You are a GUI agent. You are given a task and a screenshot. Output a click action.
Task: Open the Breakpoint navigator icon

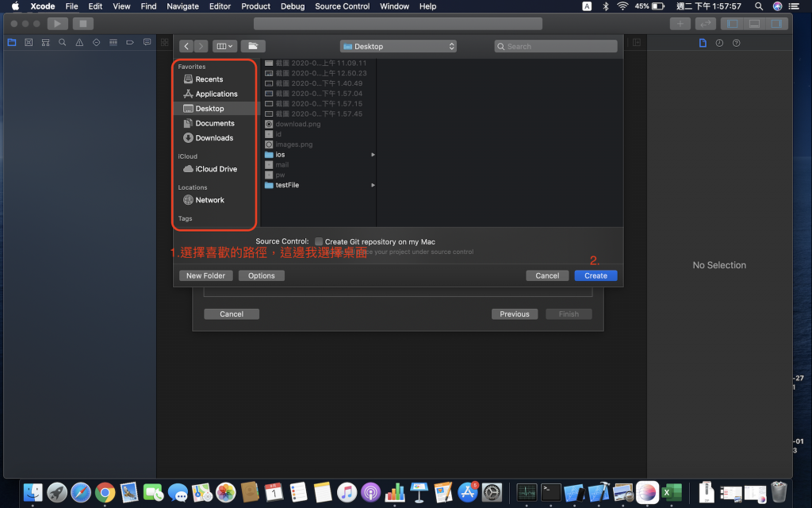click(x=130, y=43)
